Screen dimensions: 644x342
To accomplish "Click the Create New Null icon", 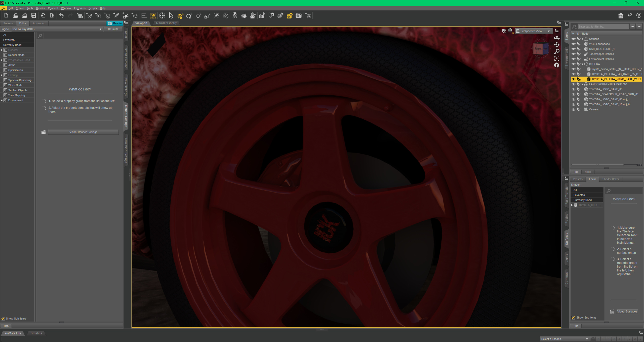I will tap(135, 15).
